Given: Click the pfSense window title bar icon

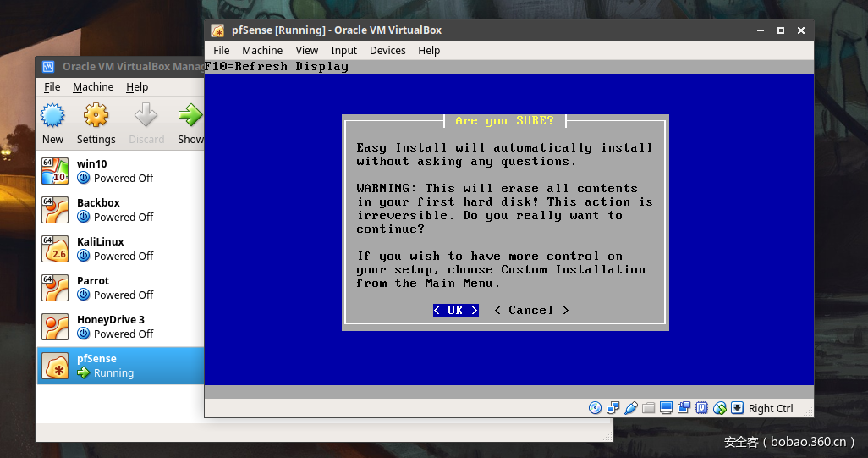Looking at the screenshot, I should 217,30.
